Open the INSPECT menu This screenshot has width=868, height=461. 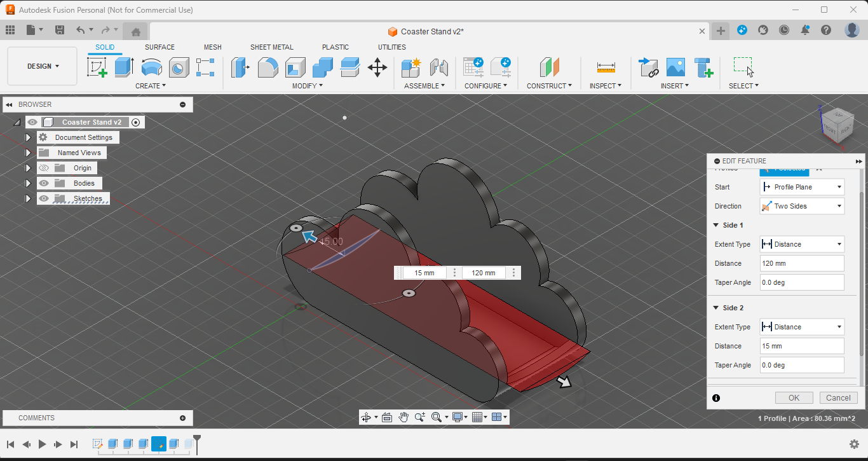(x=606, y=86)
